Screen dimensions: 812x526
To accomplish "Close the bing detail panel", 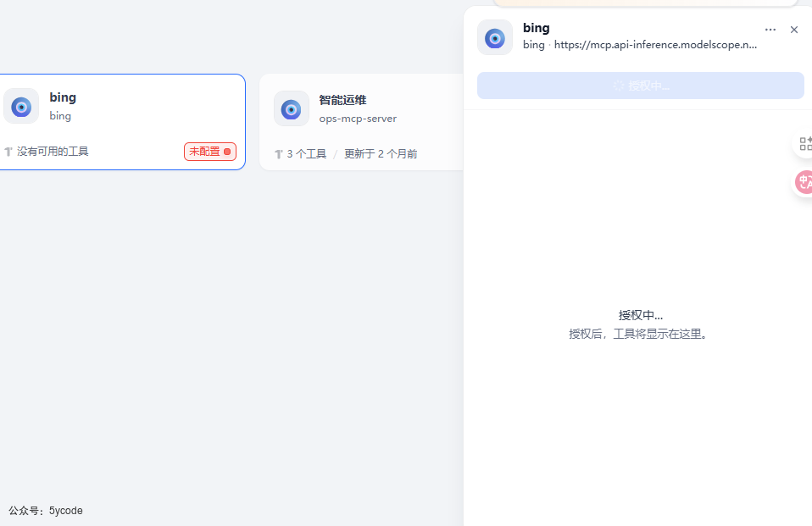I will [x=793, y=29].
